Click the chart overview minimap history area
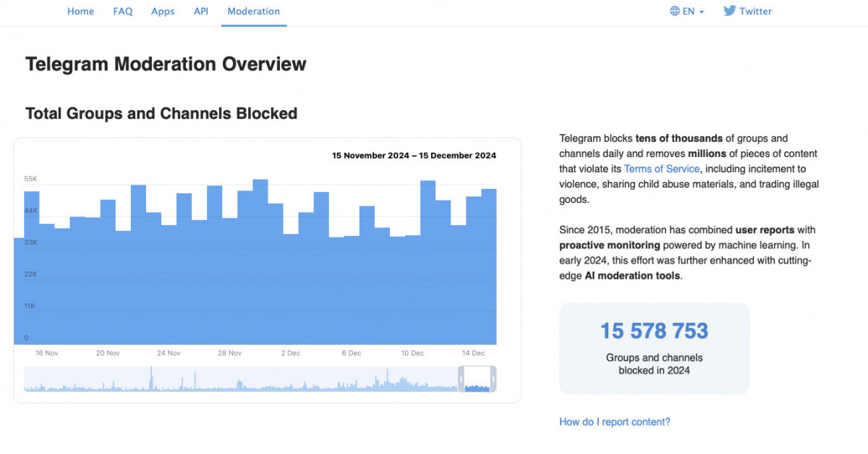 (241, 379)
